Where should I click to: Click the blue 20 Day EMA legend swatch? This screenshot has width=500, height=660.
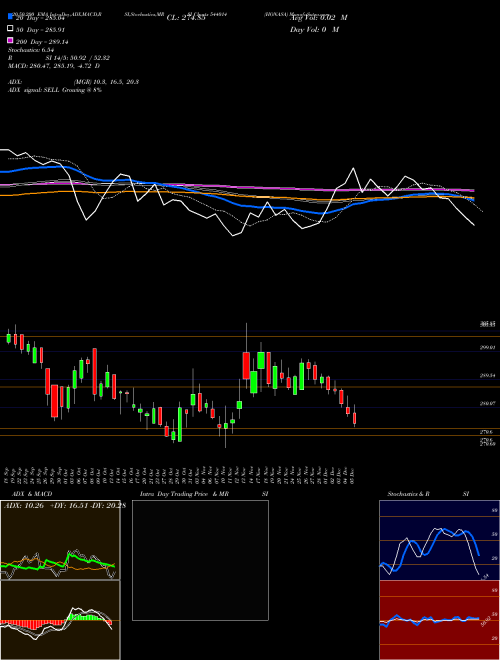click(x=10, y=16)
